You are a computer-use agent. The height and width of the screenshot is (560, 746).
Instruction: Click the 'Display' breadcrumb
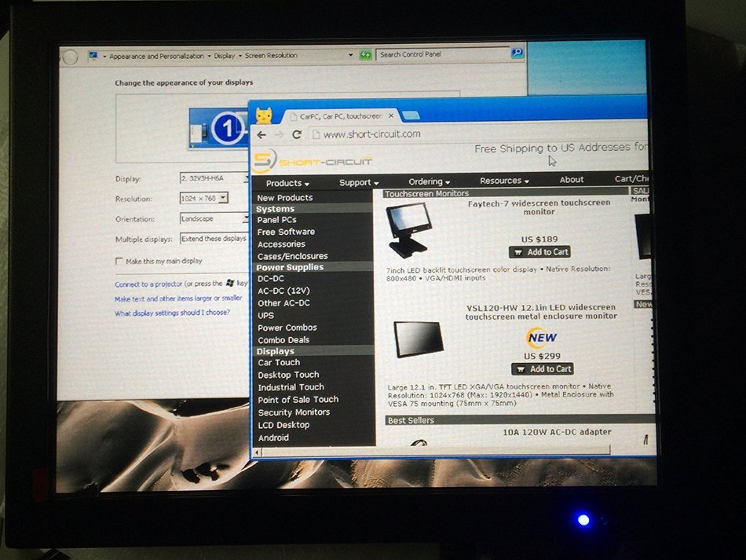click(224, 56)
